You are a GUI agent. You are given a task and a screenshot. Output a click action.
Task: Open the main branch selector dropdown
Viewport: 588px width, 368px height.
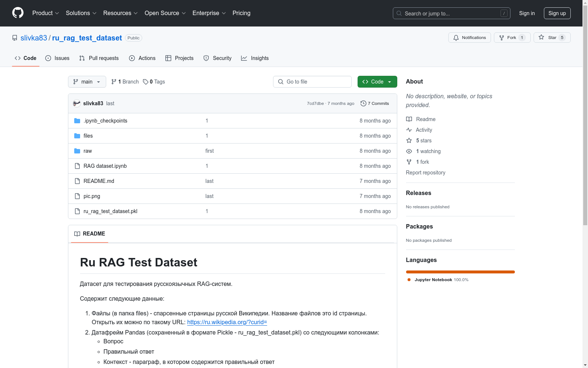tap(87, 82)
